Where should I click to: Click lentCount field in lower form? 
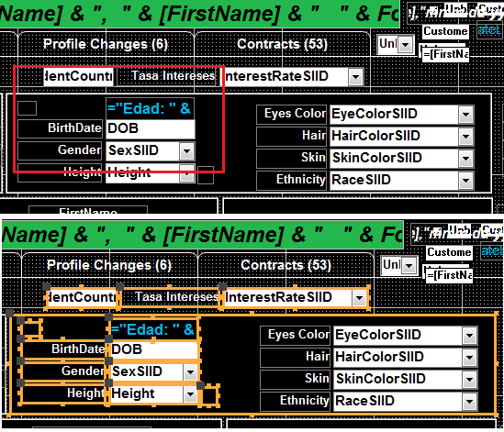(x=82, y=298)
